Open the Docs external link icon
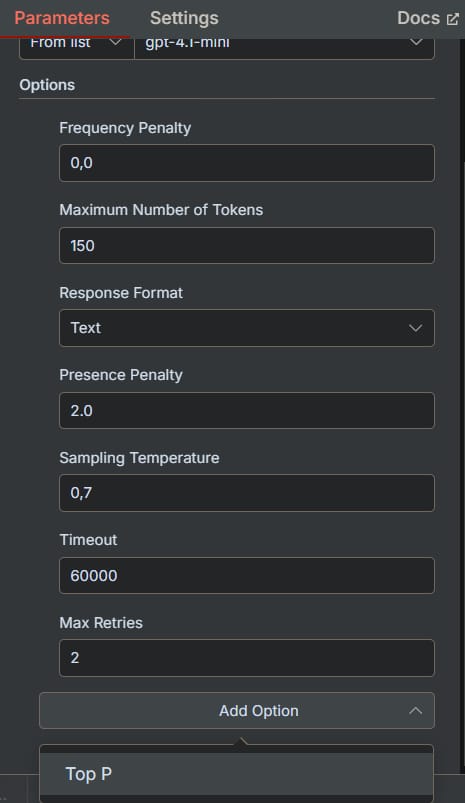 [453, 19]
